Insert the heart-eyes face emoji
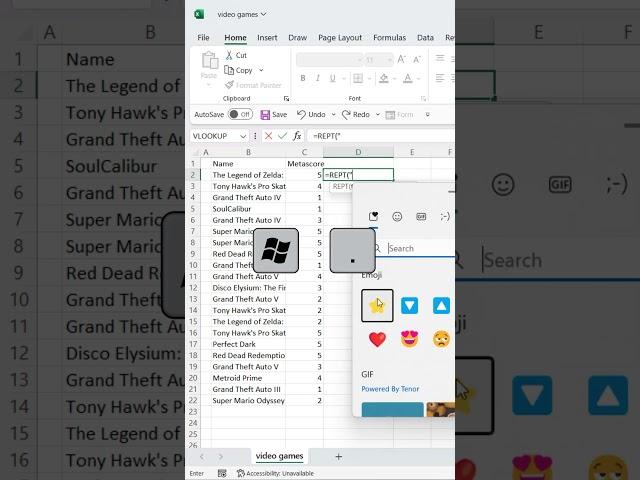Screen dimensions: 640x480 [409, 339]
